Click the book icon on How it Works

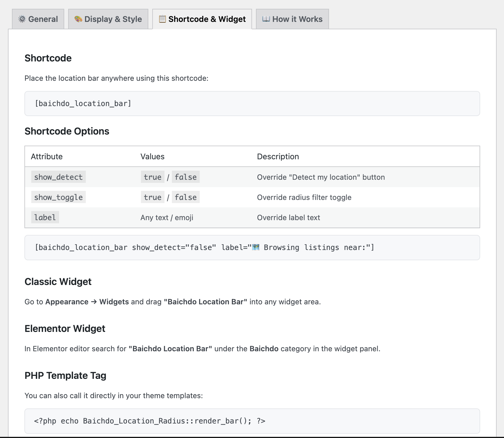click(x=266, y=19)
